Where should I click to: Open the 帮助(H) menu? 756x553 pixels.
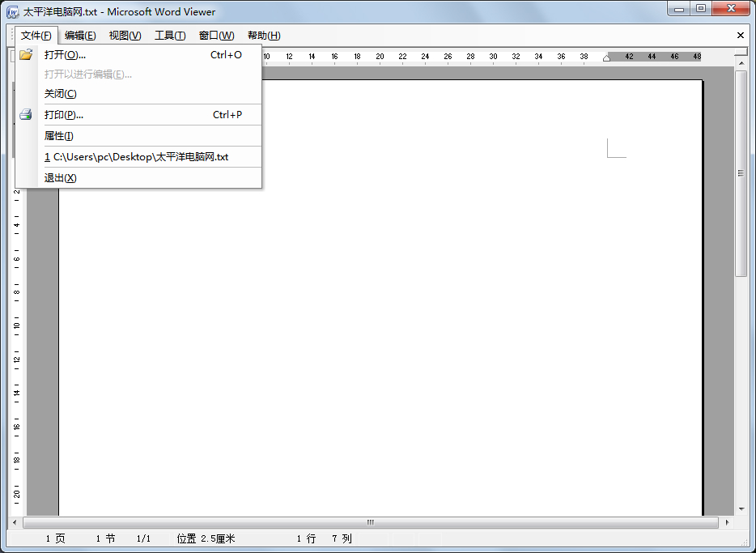coord(264,35)
